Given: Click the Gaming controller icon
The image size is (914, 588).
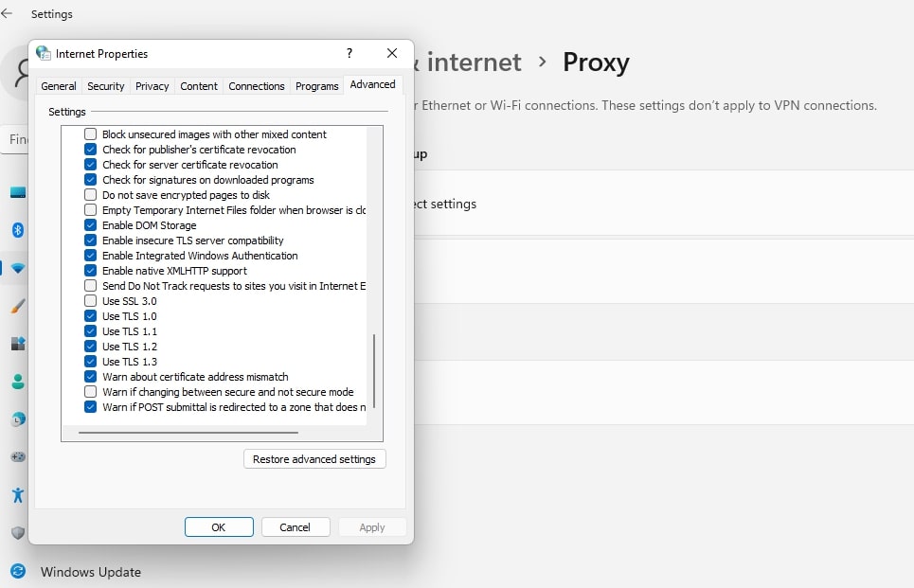Looking at the screenshot, I should pos(17,457).
